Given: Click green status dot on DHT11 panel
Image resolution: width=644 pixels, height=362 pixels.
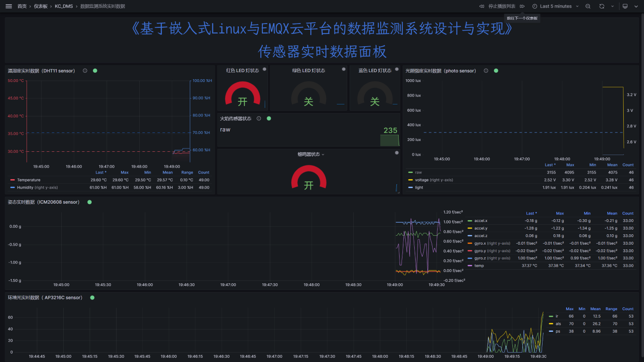Looking at the screenshot, I should pos(95,71).
